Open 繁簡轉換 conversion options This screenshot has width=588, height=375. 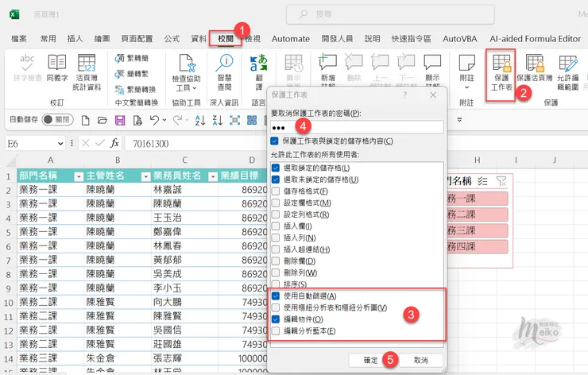135,89
